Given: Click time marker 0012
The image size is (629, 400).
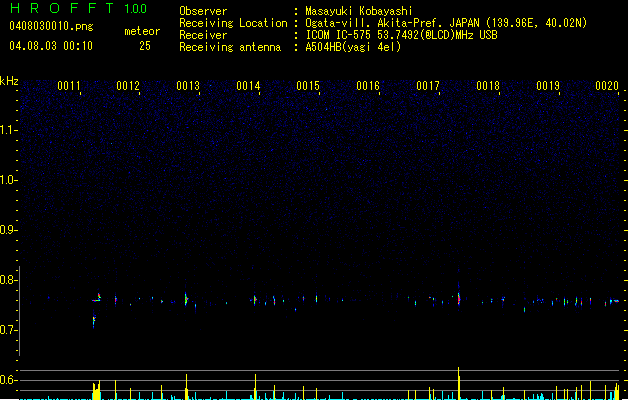Looking at the screenshot, I should (128, 86).
